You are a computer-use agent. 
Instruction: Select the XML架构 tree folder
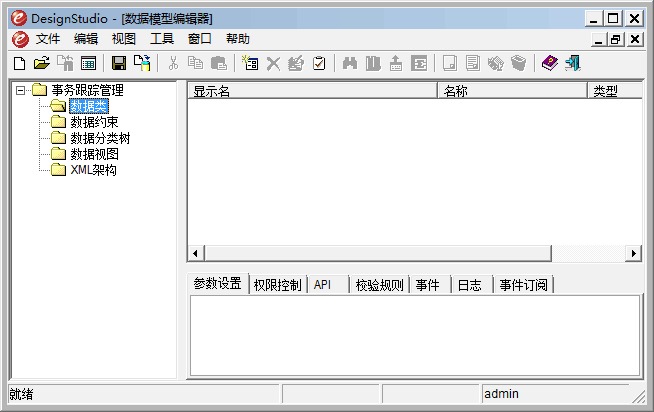93,170
